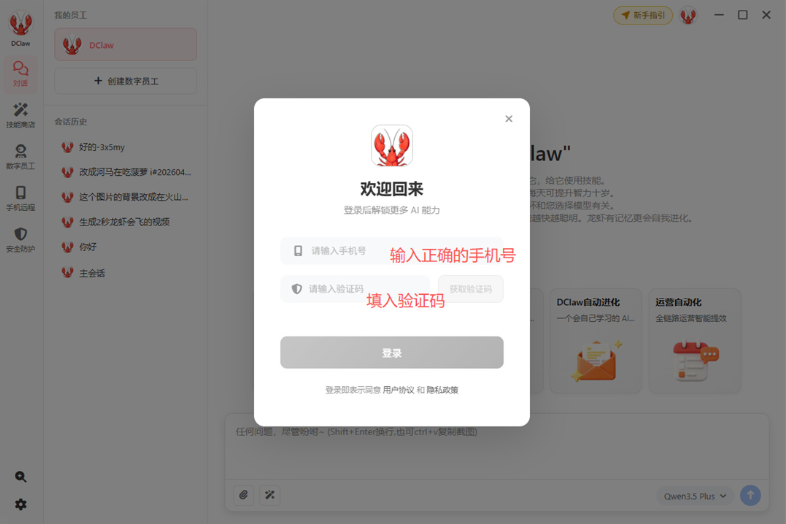Click 创建数字员工 button
The height and width of the screenshot is (524, 786).
point(125,81)
